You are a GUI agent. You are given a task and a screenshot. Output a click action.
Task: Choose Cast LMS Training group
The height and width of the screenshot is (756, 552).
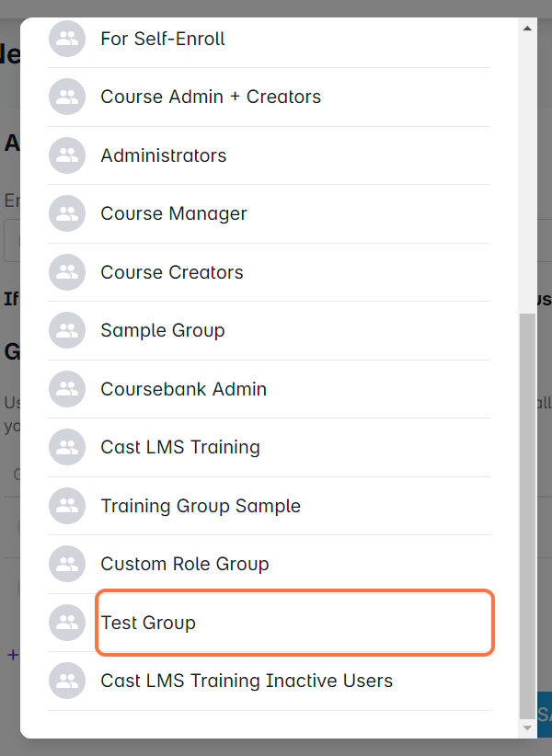click(180, 447)
